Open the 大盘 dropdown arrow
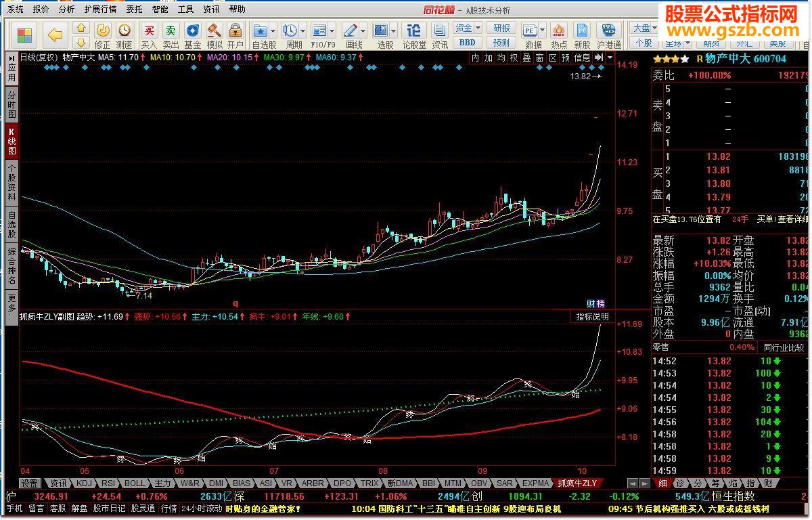Screen dimensions: 812x520 point(654,28)
